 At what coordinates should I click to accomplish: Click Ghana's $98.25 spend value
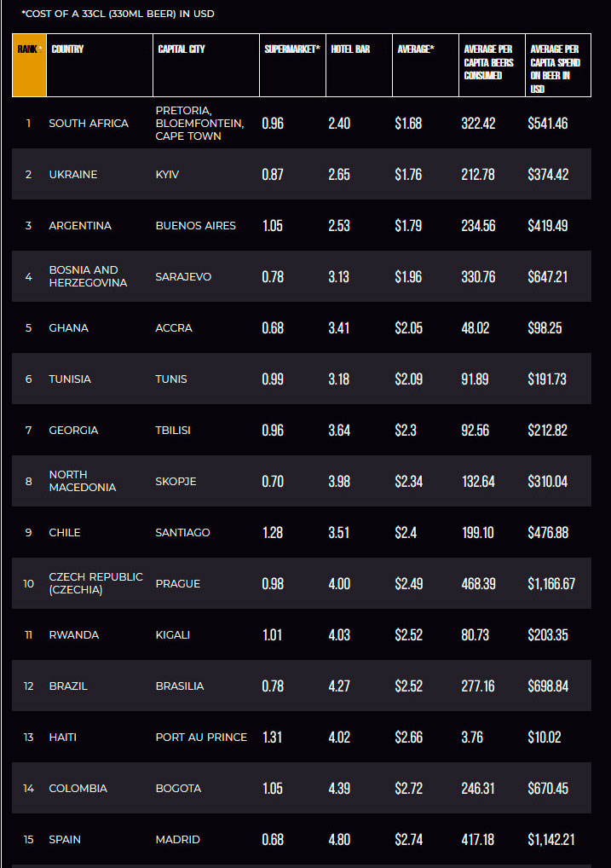(545, 327)
